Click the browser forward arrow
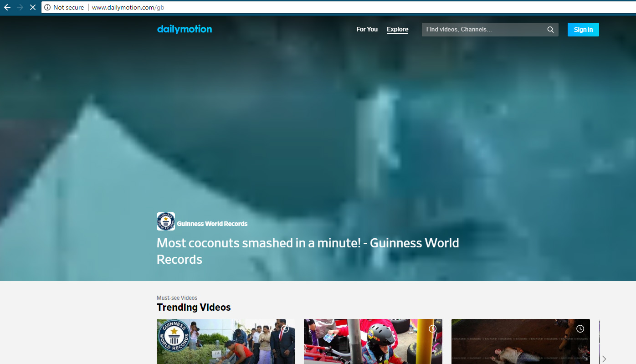Viewport: 636px width, 364px height. (20, 7)
